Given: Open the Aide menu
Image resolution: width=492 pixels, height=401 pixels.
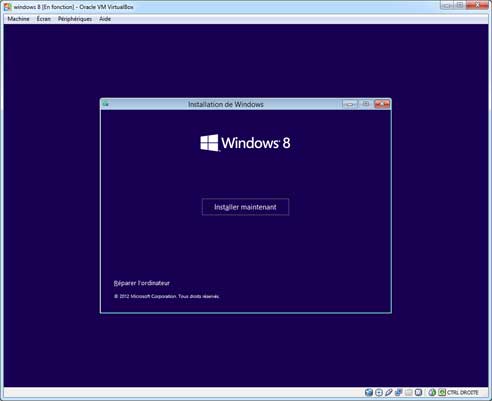Looking at the screenshot, I should click(x=105, y=19).
